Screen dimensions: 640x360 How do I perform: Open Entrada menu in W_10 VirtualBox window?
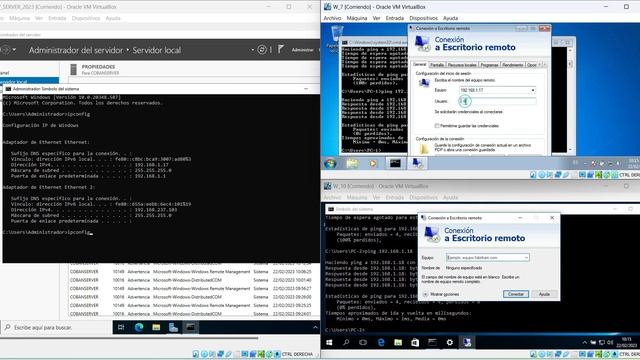click(x=395, y=198)
